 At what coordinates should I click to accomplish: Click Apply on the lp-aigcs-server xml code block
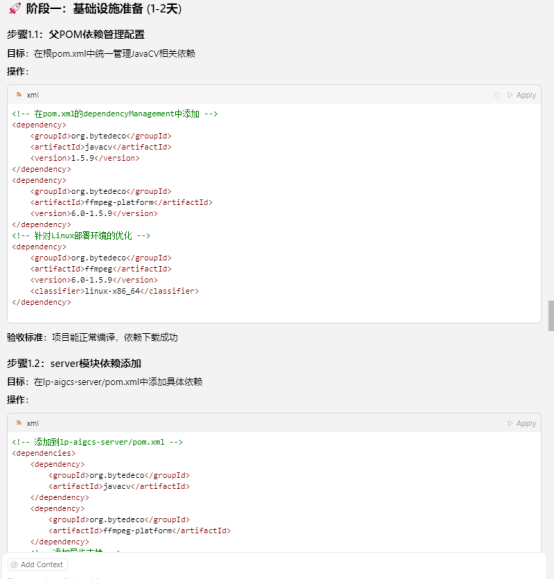point(522,423)
